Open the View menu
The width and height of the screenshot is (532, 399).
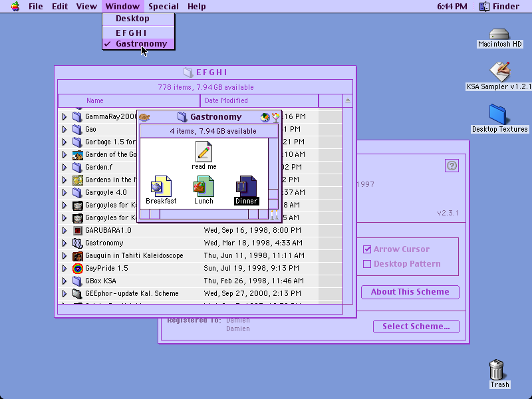pos(86,7)
